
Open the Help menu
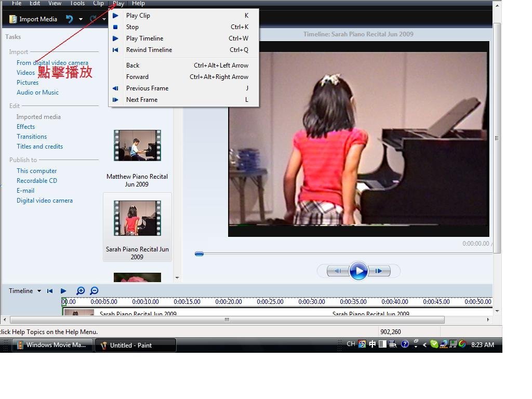click(138, 4)
